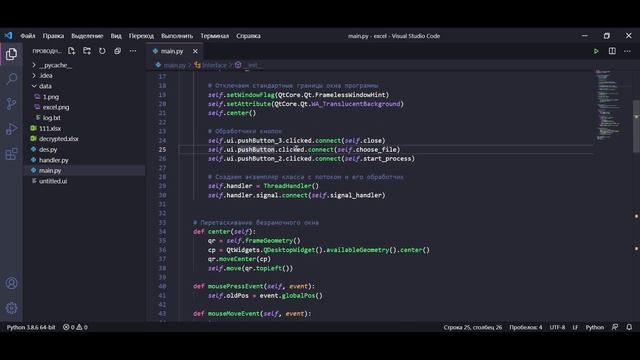Image resolution: width=640 pixels, height=360 pixels.
Task: Show errors and warnings problems counter
Action: point(75,327)
